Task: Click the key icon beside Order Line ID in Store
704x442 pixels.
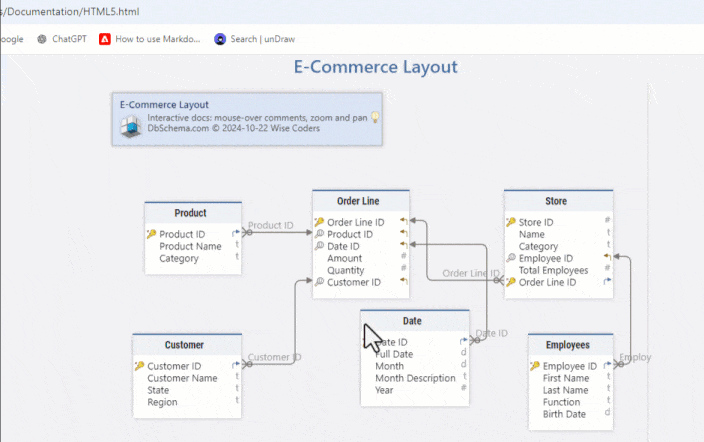Action: 511,282
